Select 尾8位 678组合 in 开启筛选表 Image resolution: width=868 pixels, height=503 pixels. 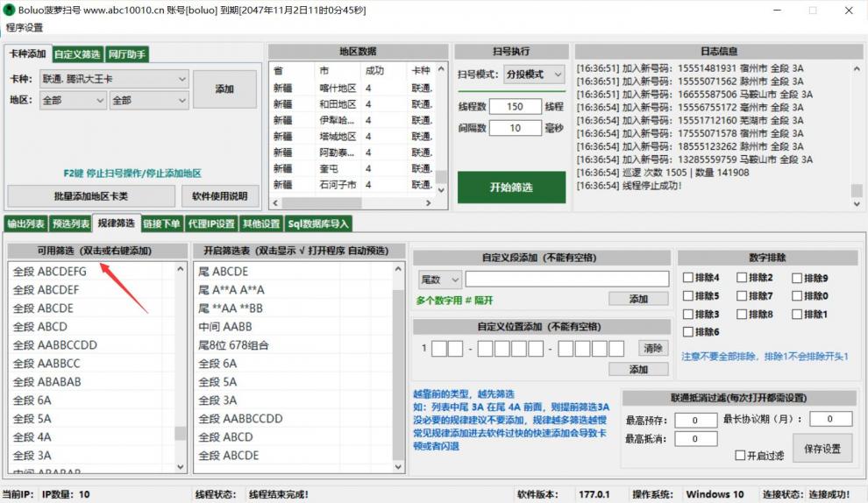pos(294,345)
